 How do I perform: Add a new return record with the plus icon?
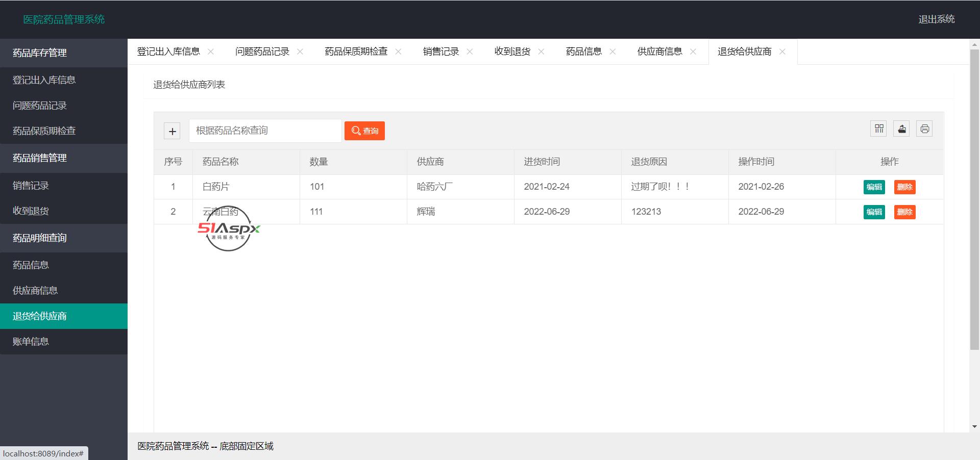point(172,131)
